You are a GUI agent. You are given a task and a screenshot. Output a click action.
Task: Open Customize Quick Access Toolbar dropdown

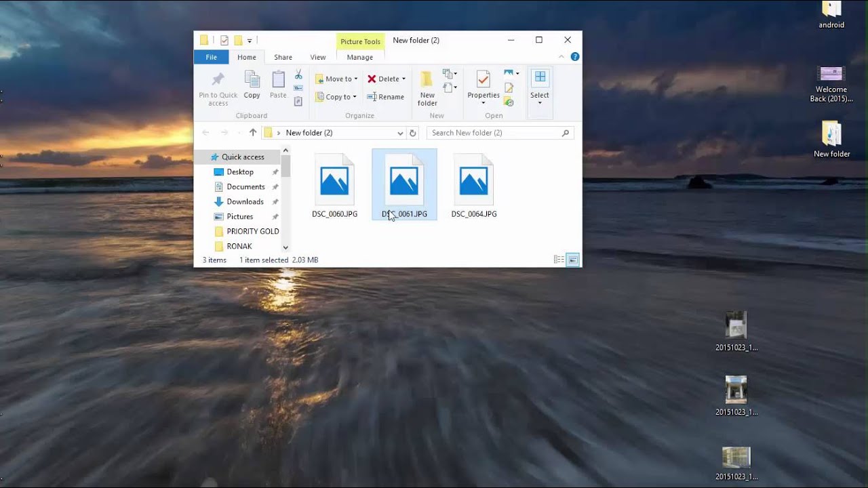[250, 41]
